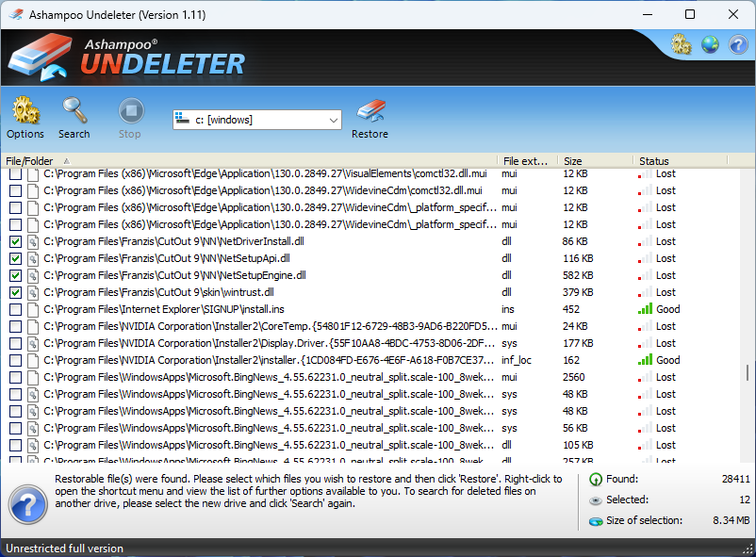This screenshot has height=557, width=756.
Task: Check the NVIDIA installer inf_loc file checkbox
Action: (15, 360)
